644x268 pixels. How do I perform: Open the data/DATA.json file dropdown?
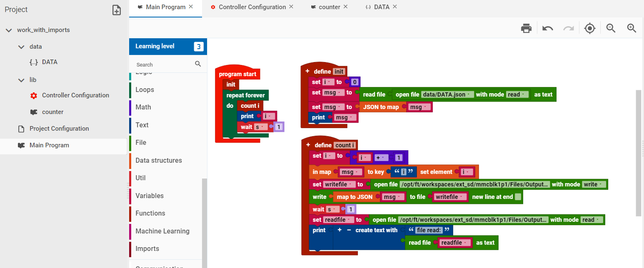point(448,94)
